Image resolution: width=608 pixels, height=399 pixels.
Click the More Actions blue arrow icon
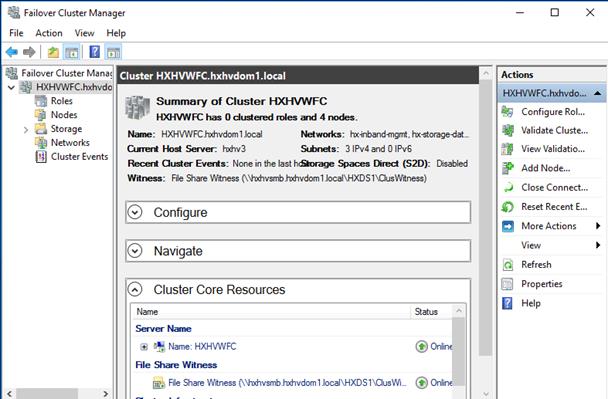pos(508,226)
